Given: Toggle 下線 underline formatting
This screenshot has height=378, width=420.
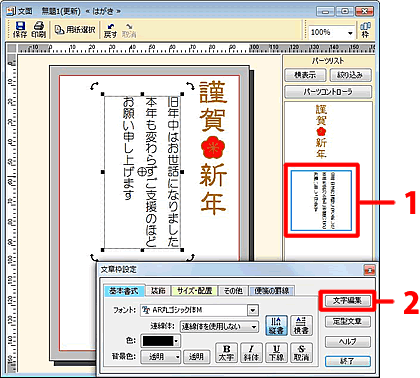Looking at the screenshot, I should tap(276, 353).
